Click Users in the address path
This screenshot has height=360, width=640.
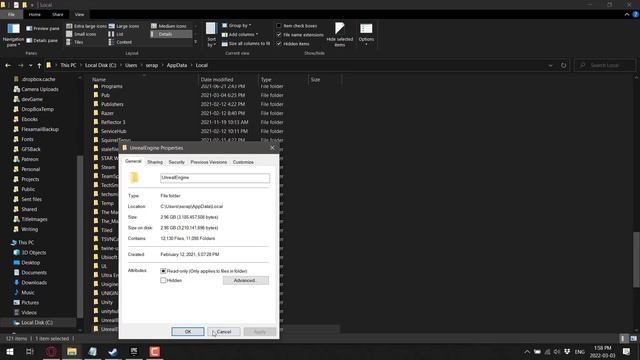coord(131,65)
